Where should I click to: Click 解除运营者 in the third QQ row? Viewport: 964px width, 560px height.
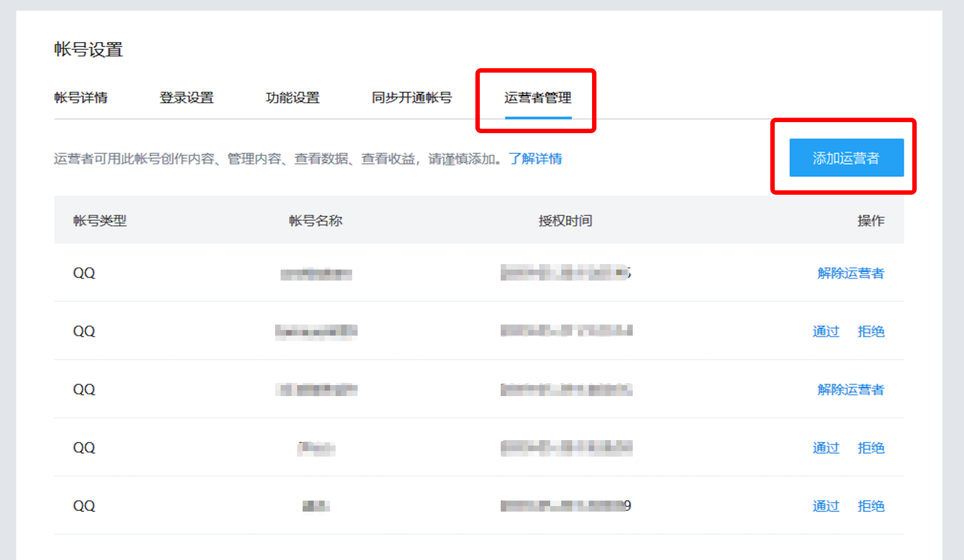[851, 389]
